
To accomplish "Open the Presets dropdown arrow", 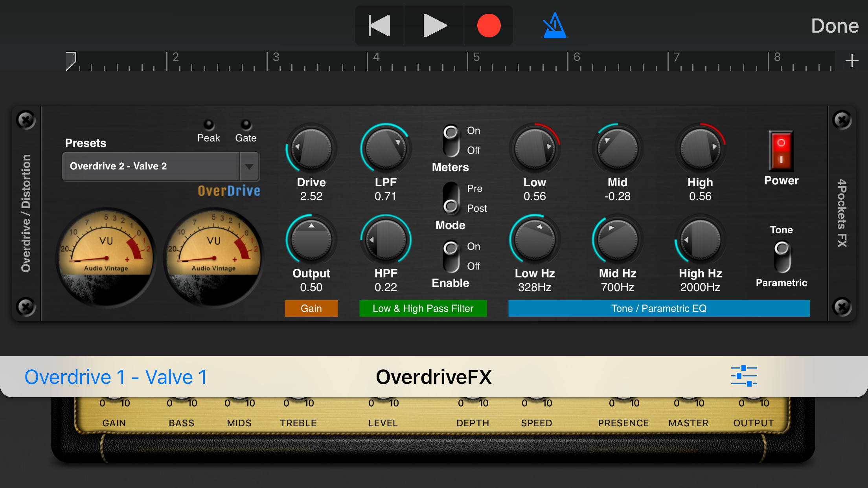I will (x=249, y=166).
